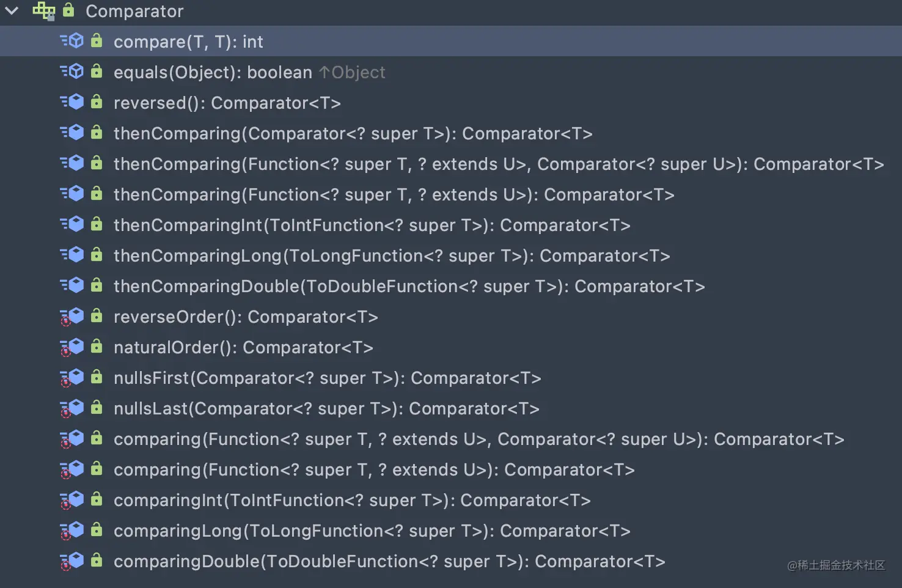Click the Comparator root node label
902x588 pixels.
(134, 11)
